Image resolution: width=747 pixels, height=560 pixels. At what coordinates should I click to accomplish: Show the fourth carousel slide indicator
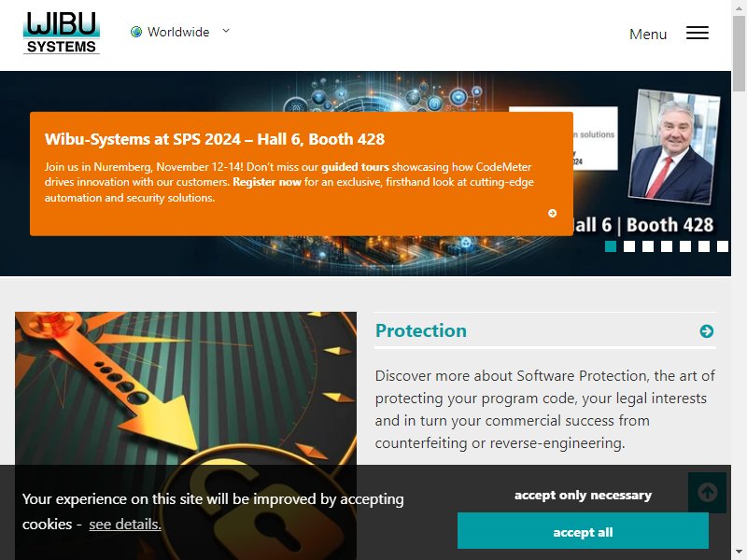[x=667, y=246]
